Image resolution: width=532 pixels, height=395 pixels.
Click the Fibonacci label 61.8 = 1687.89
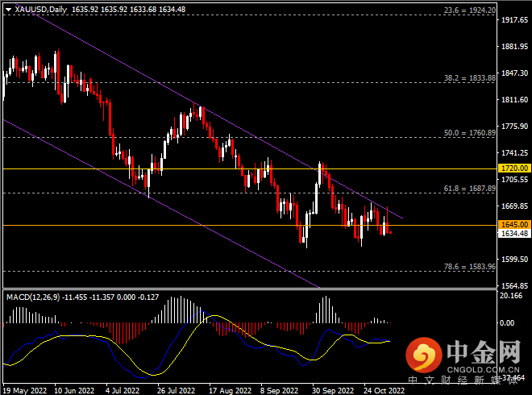coord(470,189)
